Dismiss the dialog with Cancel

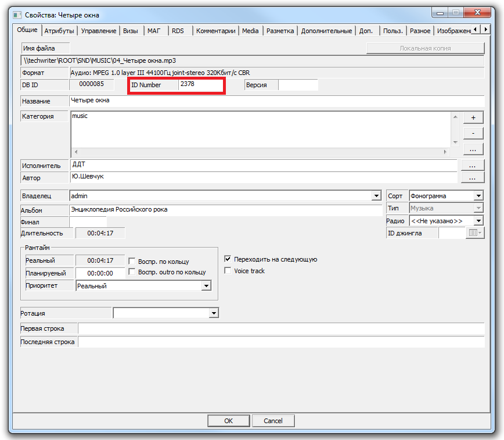(x=273, y=421)
